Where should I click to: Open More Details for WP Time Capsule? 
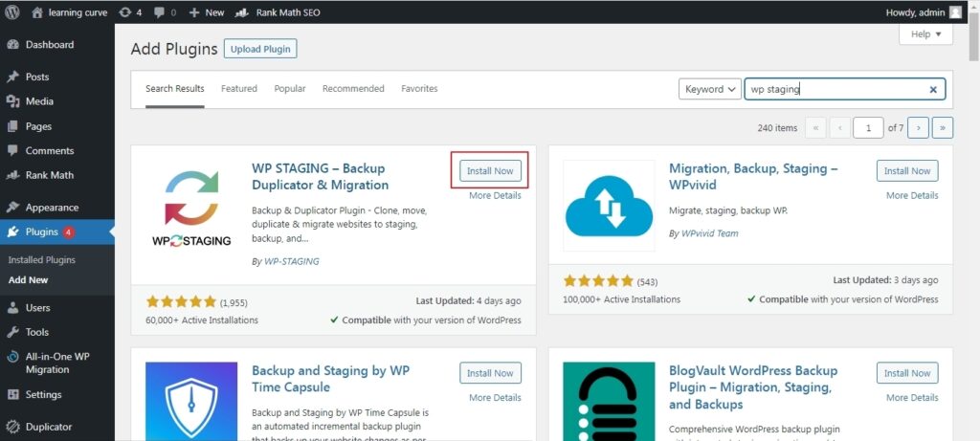point(495,397)
